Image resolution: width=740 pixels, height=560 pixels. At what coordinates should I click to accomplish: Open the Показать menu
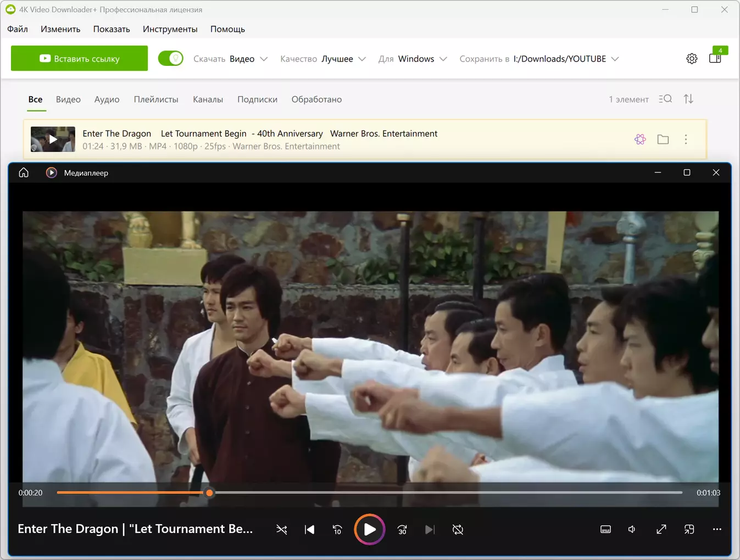click(112, 29)
